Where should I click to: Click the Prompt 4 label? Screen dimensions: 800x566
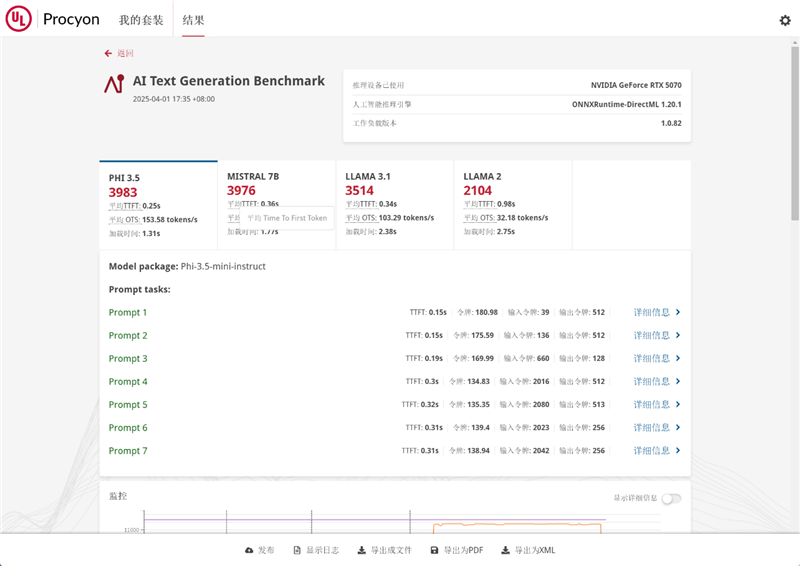(128, 381)
